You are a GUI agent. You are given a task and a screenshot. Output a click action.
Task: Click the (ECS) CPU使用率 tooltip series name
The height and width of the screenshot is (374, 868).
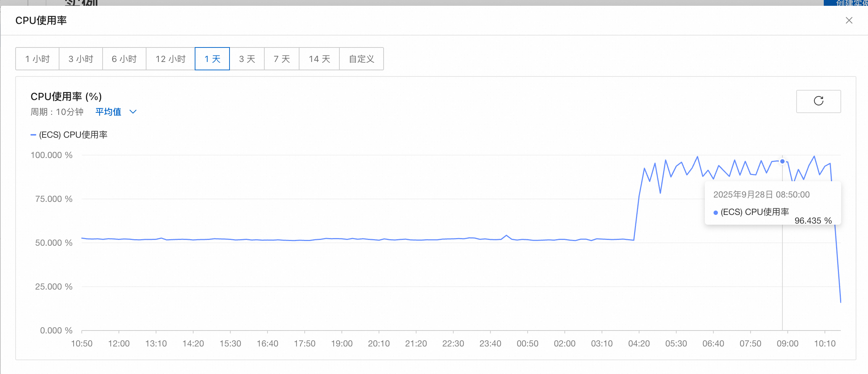tap(755, 212)
